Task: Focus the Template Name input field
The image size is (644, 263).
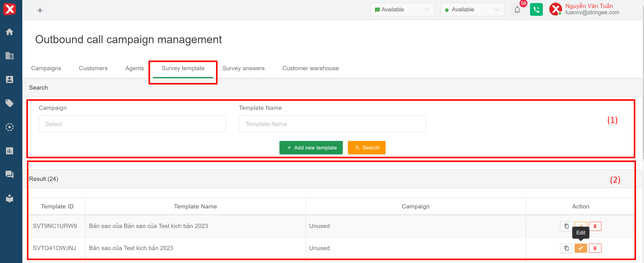Action: (x=332, y=124)
